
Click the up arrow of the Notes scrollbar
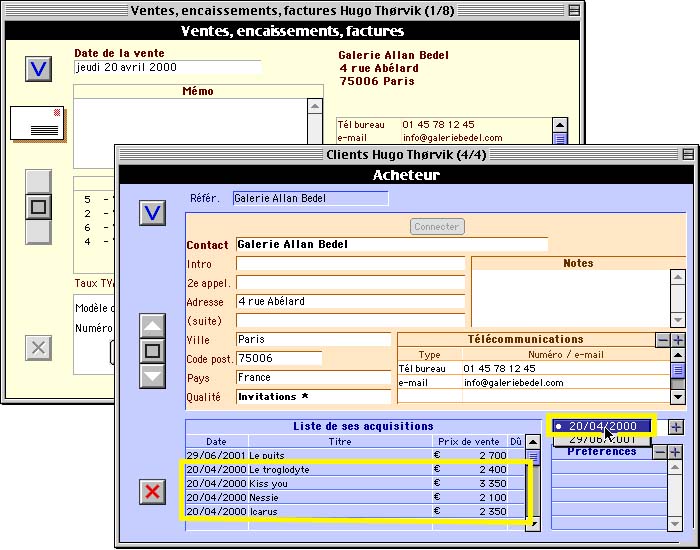(x=678, y=277)
